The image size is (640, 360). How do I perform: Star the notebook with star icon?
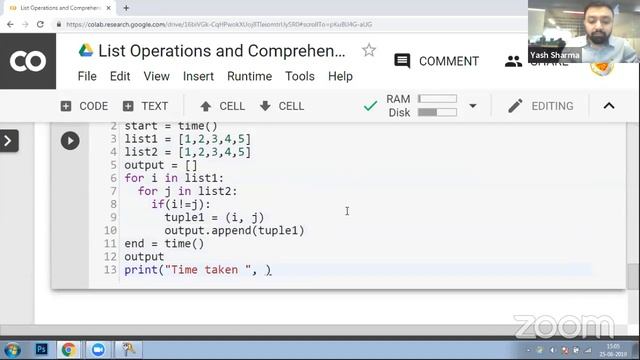[x=369, y=50]
